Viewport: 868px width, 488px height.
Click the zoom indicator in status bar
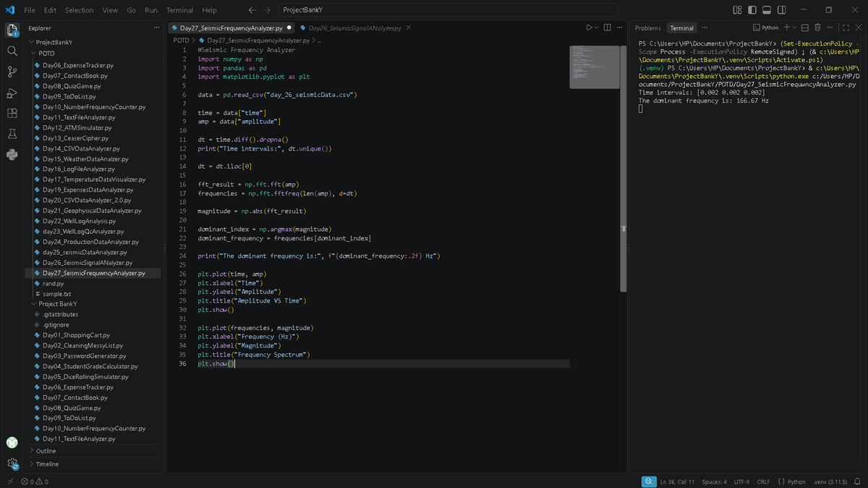tap(649, 481)
